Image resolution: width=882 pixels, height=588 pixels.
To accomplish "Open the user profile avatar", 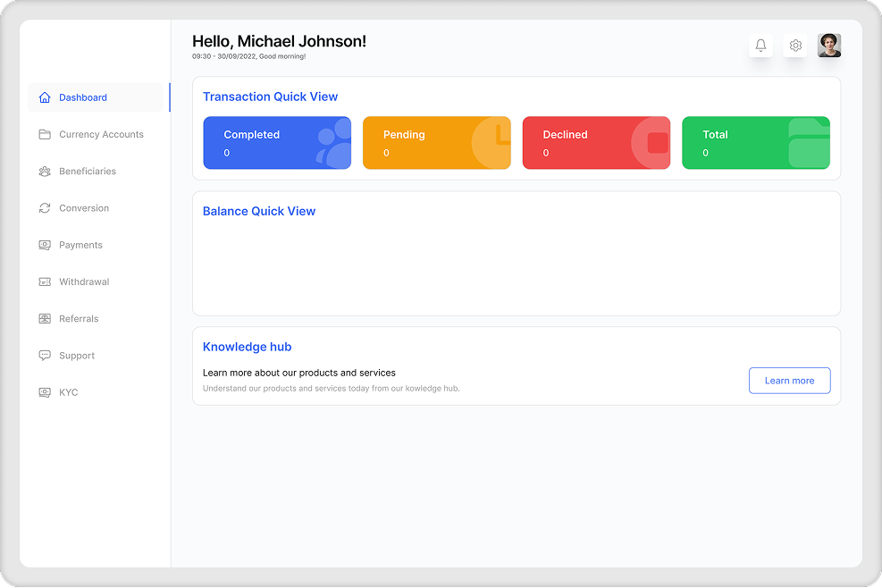I will (x=829, y=45).
